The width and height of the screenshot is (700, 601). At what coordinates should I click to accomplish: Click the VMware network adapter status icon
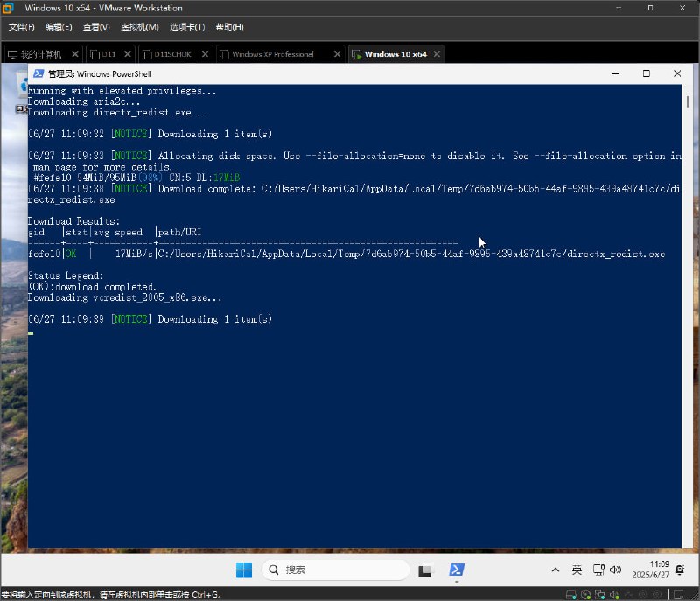coord(600,595)
